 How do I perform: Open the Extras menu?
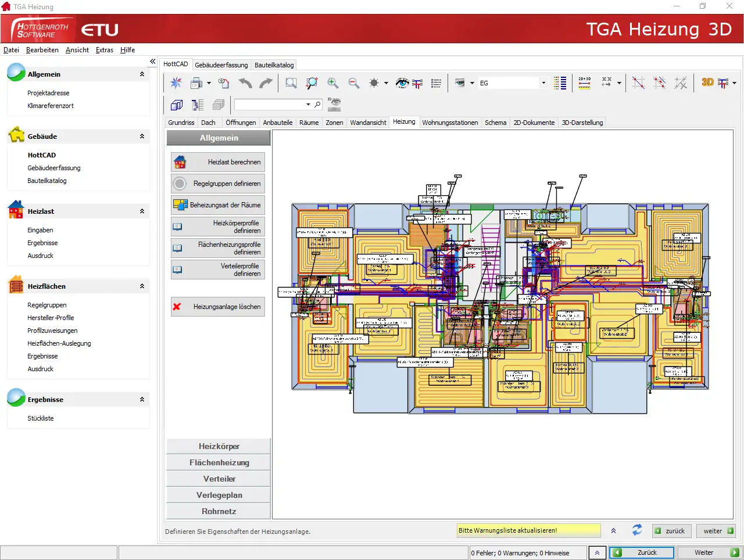click(105, 50)
